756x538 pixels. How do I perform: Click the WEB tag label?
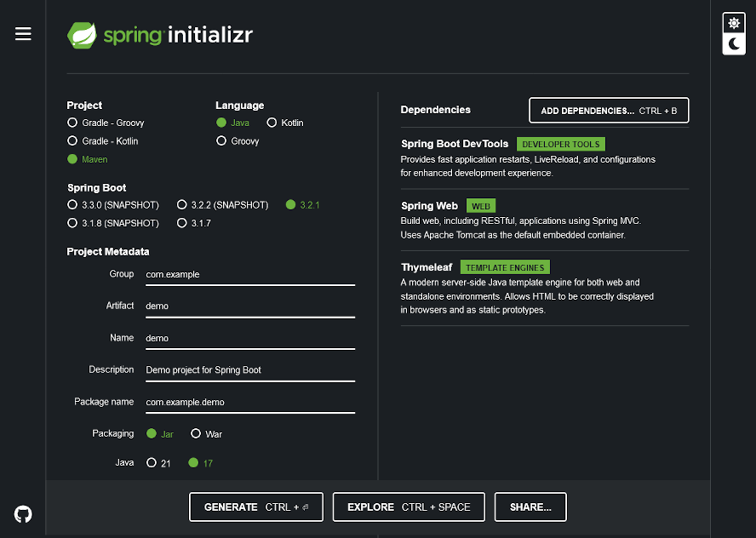(481, 206)
